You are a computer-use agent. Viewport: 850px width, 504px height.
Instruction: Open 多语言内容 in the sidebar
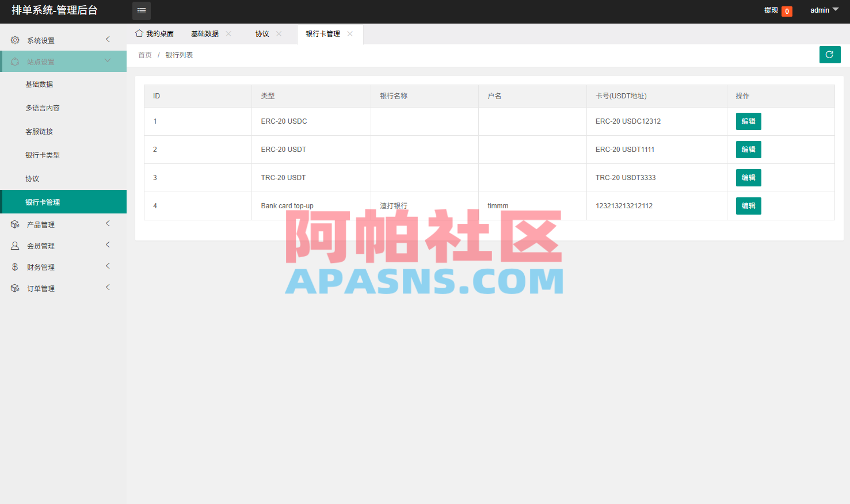click(x=63, y=108)
